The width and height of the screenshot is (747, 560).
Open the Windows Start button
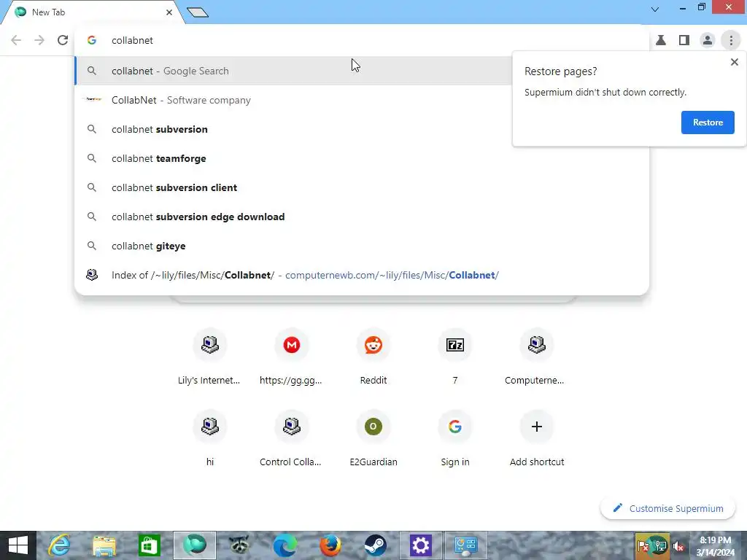point(18,545)
